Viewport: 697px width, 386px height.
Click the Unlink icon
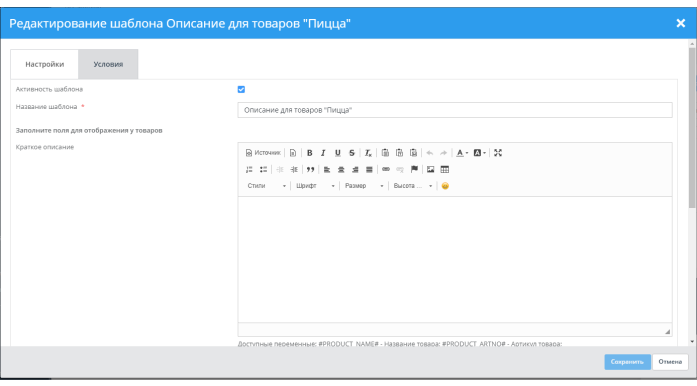pyautogui.click(x=400, y=169)
